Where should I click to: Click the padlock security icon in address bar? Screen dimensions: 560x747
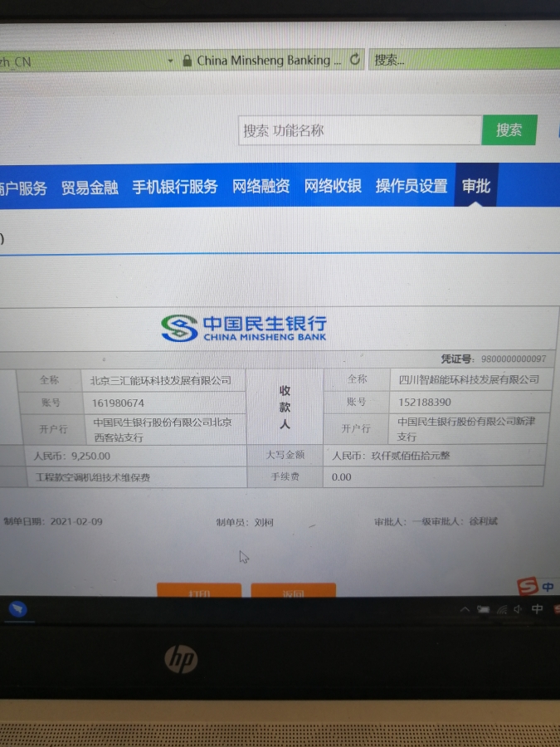click(187, 60)
